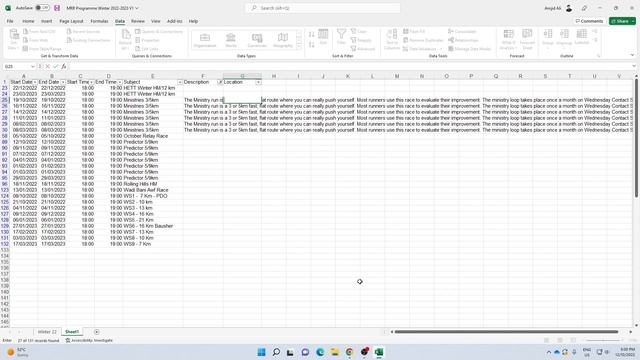The height and width of the screenshot is (360, 640).
Task: Open the Location column filter dropdown
Action: [x=258, y=82]
